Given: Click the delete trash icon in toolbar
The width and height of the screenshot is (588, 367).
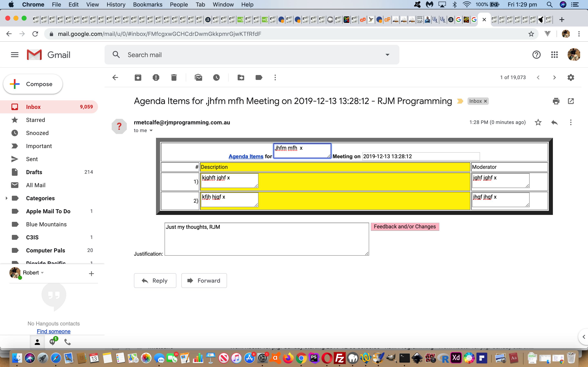Looking at the screenshot, I should coord(174,77).
